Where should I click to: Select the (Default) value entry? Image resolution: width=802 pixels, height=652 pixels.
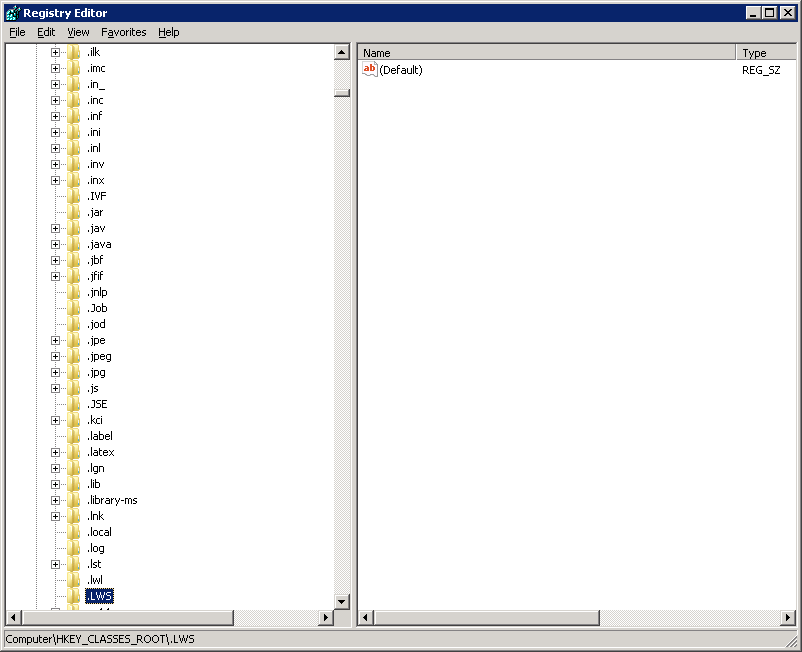400,70
